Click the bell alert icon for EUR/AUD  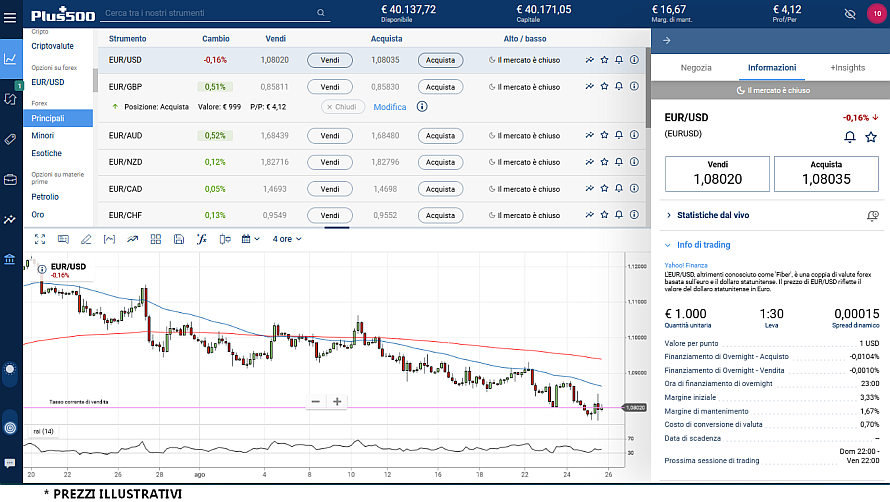click(x=619, y=135)
